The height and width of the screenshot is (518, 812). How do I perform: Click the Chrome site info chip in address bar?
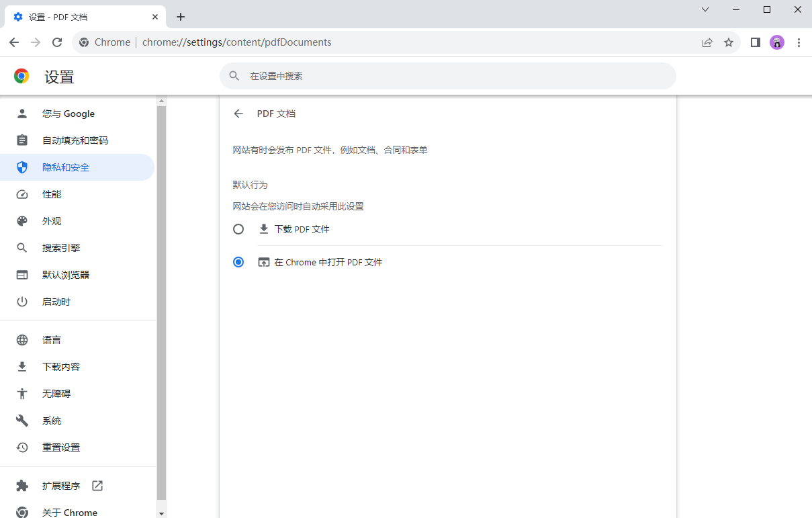coord(104,42)
